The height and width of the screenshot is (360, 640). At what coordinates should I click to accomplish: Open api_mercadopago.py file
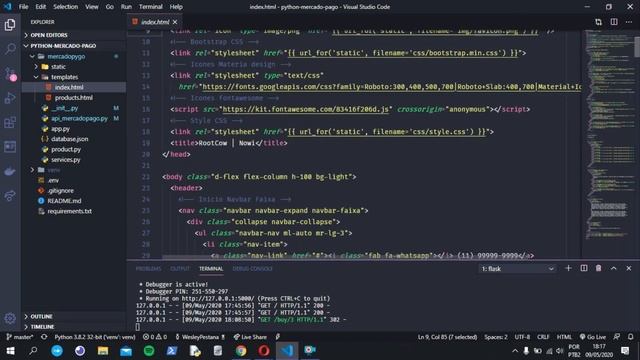[74, 118]
